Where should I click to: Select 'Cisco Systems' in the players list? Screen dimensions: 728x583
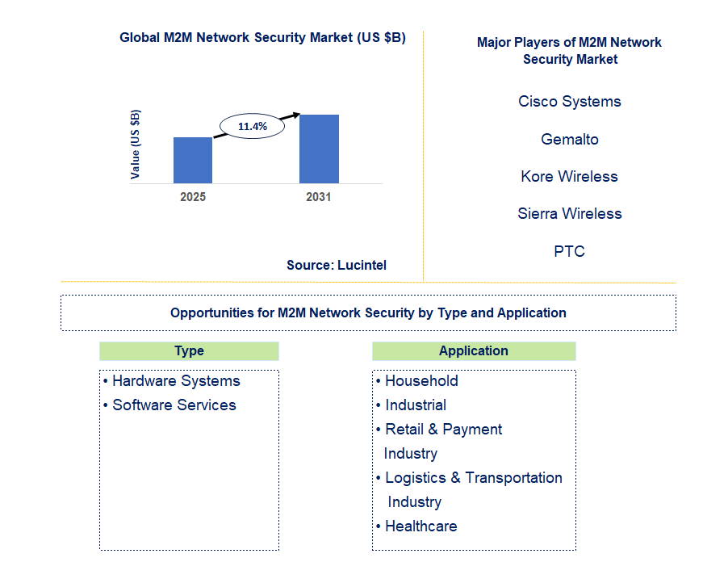coord(569,101)
